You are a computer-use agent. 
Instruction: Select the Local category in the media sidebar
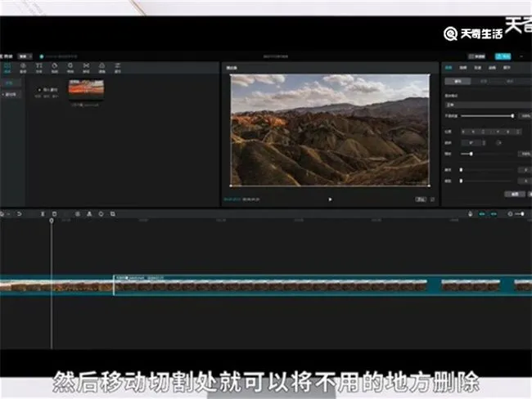point(10,83)
